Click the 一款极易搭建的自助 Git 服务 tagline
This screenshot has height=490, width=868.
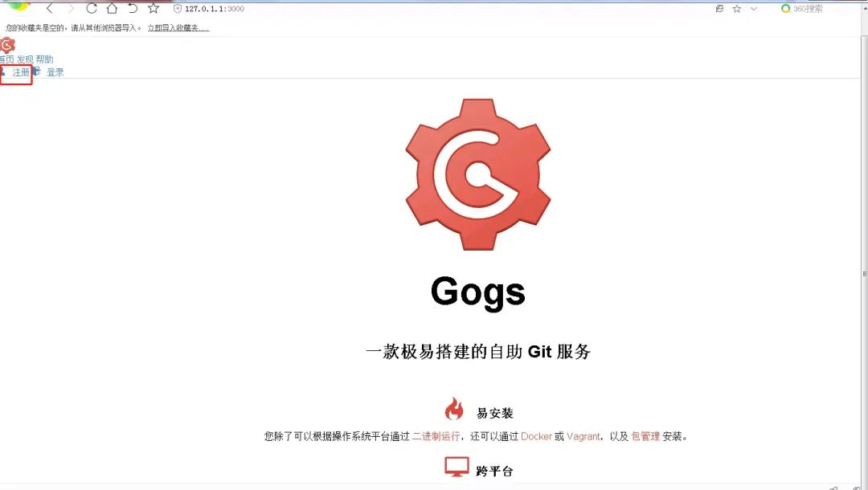click(x=477, y=352)
